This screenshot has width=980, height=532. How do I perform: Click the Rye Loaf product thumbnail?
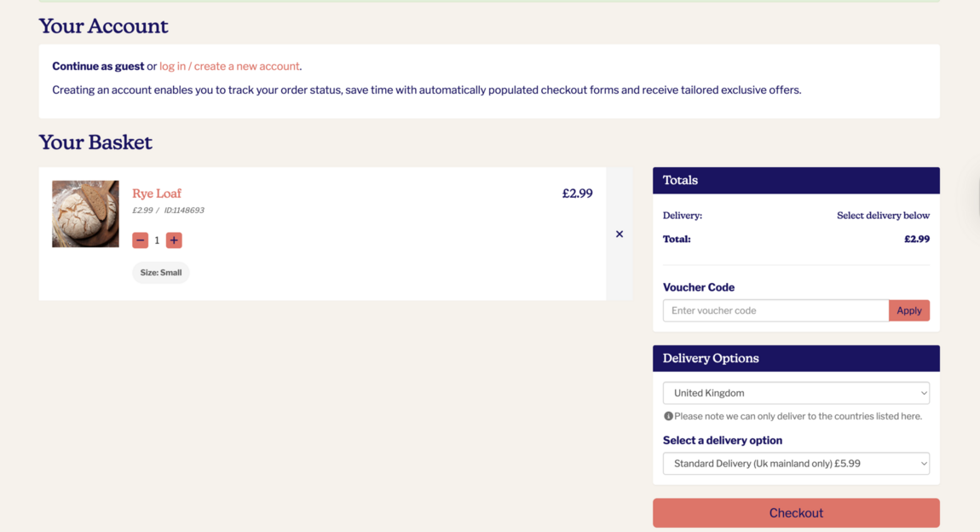coord(85,213)
